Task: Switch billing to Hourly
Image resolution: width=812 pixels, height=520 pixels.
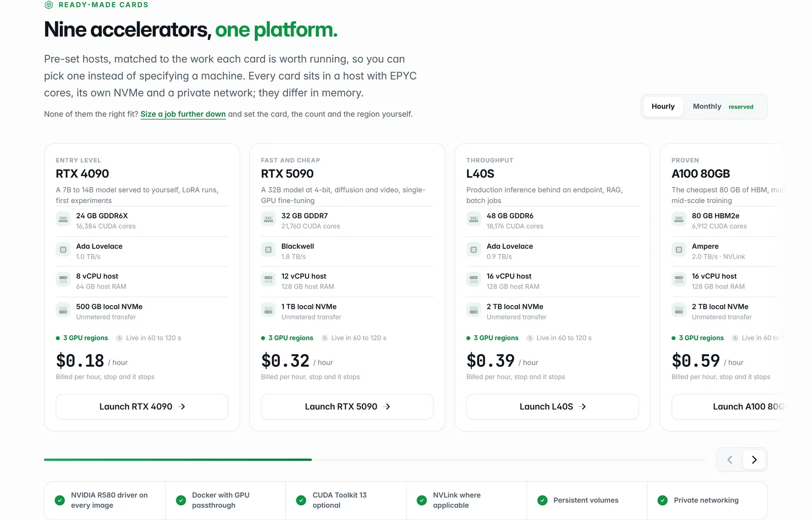Action: click(x=663, y=107)
